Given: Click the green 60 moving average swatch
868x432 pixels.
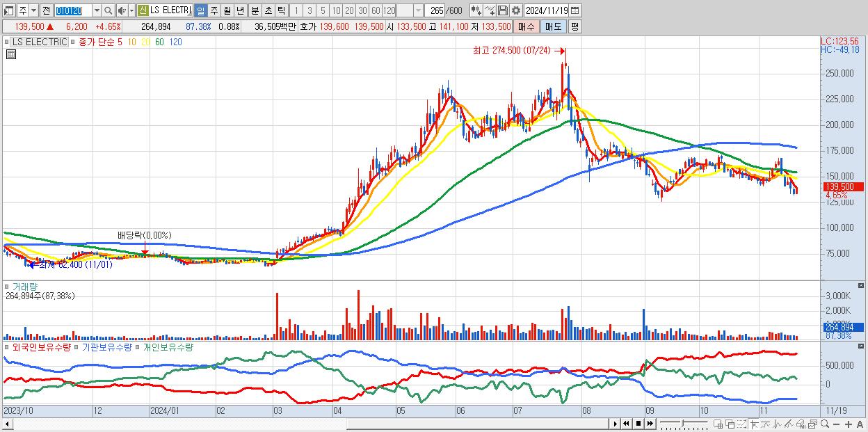Looking at the screenshot, I should tap(160, 42).
